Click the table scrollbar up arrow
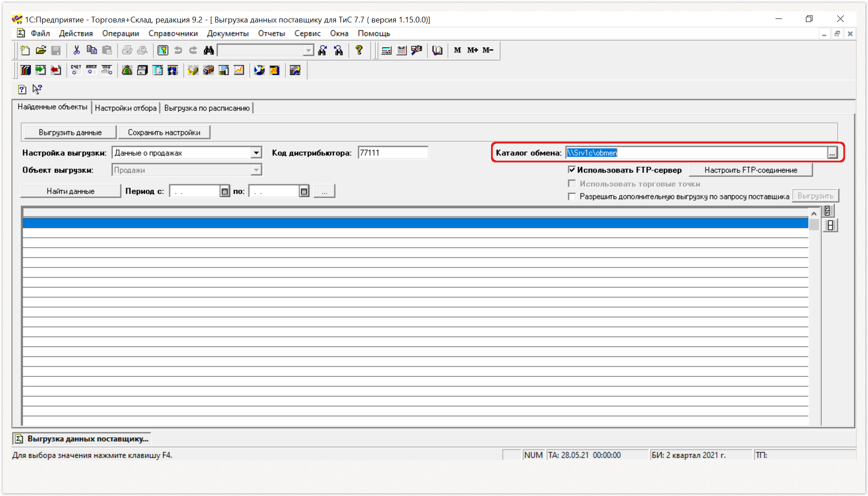Viewport: 868px width, 496px height. pos(814,213)
